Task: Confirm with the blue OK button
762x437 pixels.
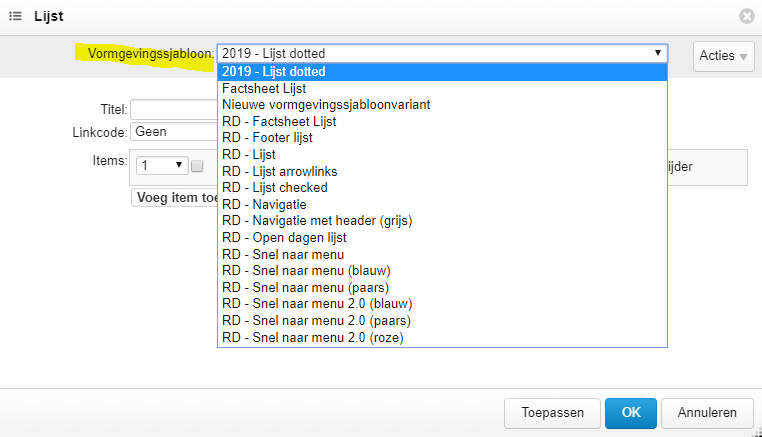Action: 631,413
